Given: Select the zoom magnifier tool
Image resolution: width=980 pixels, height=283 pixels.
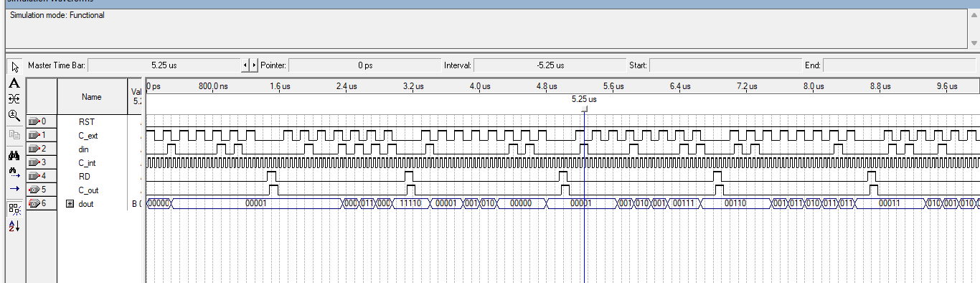Looking at the screenshot, I should point(14,115).
